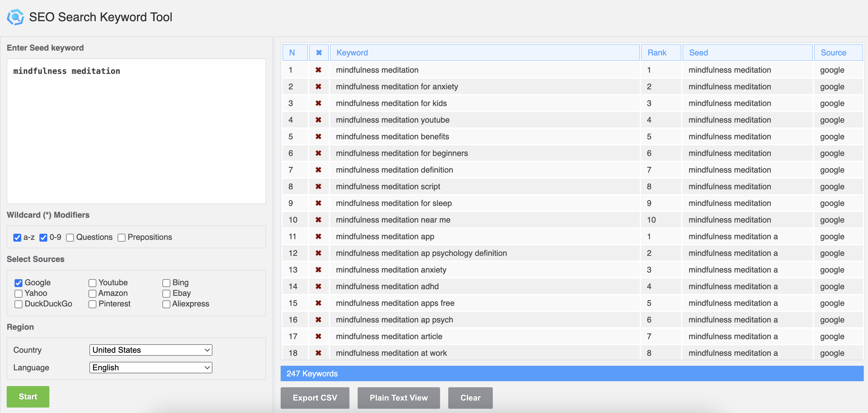Delete 'mindfulness meditation near me' row

(319, 220)
